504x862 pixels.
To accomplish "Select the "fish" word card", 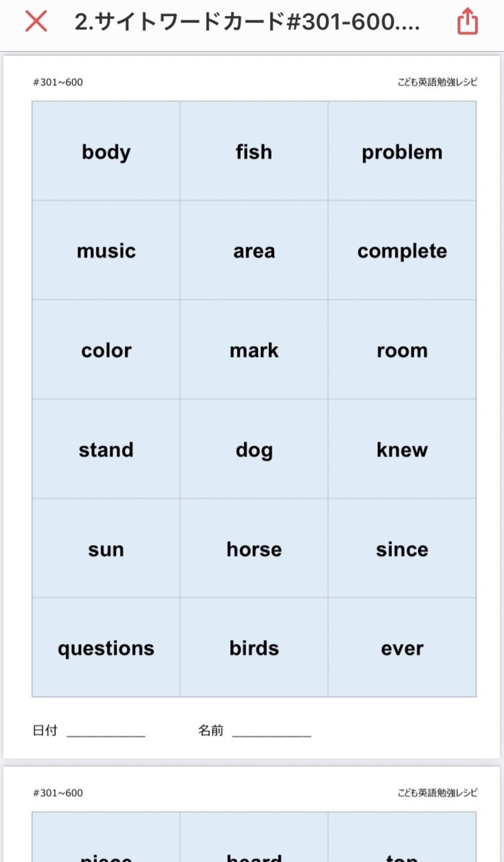I will click(x=254, y=151).
